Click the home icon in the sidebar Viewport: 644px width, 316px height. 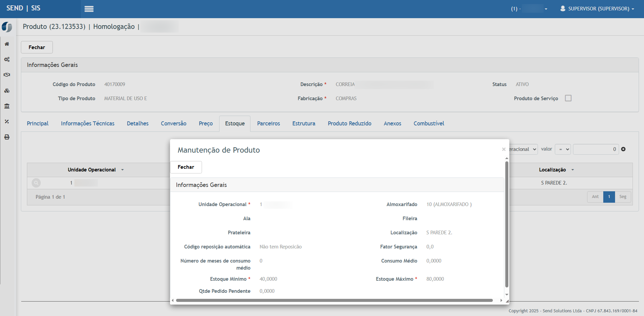pyautogui.click(x=7, y=44)
